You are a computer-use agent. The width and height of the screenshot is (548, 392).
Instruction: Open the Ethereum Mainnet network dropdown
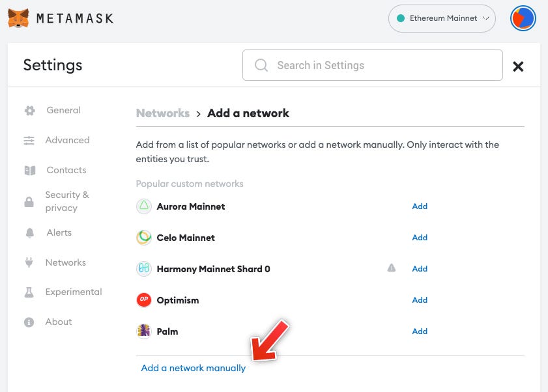pos(442,18)
